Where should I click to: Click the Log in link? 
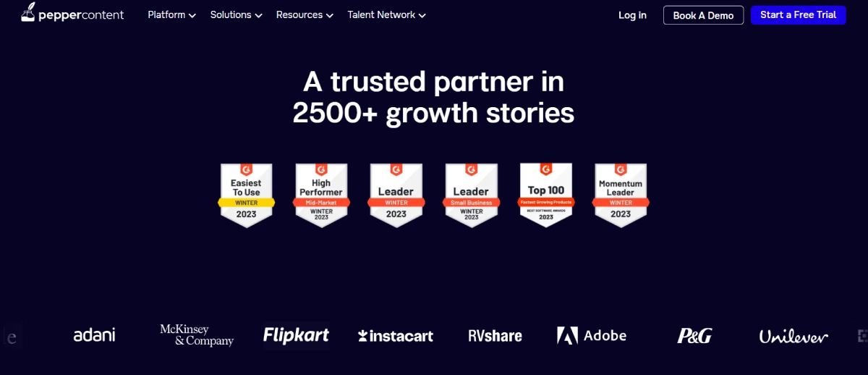[632, 15]
